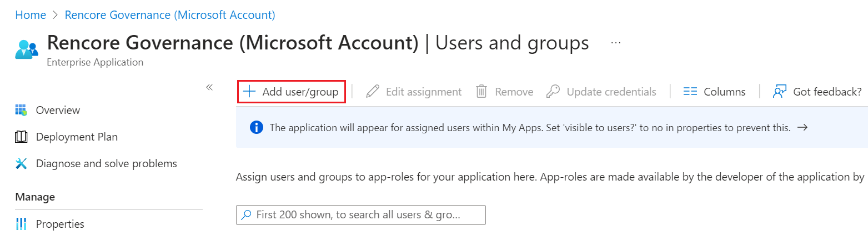Click Remove toolbar item

click(504, 92)
